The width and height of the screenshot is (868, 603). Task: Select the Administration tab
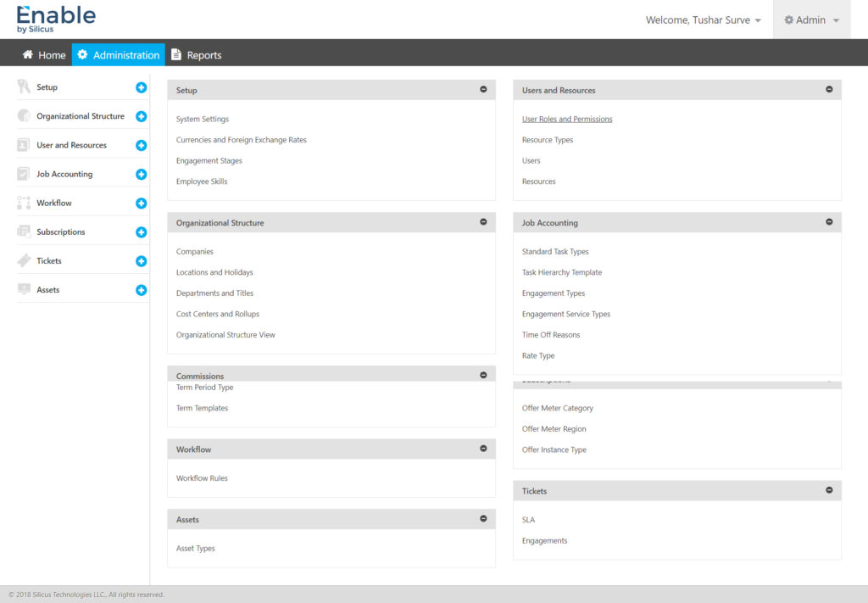pyautogui.click(x=119, y=55)
